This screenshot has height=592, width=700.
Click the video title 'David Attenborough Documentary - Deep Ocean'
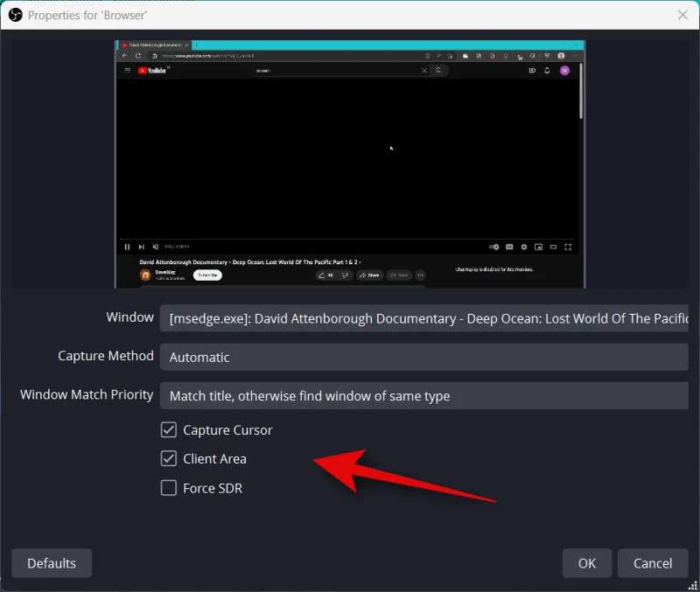[250, 262]
